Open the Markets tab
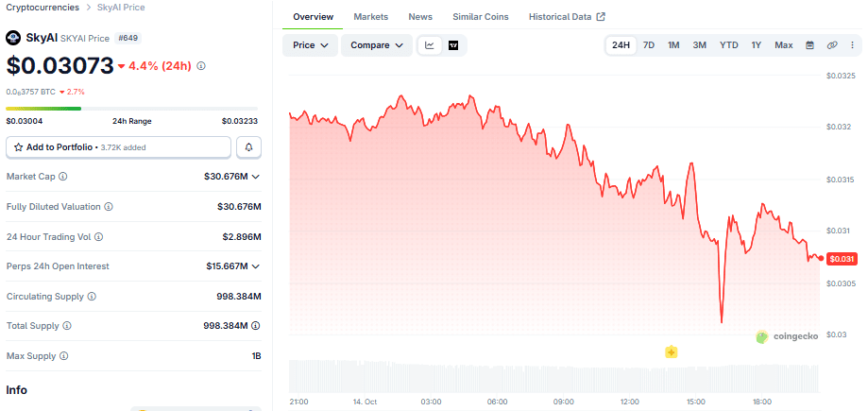Image resolution: width=868 pixels, height=411 pixels. point(371,17)
